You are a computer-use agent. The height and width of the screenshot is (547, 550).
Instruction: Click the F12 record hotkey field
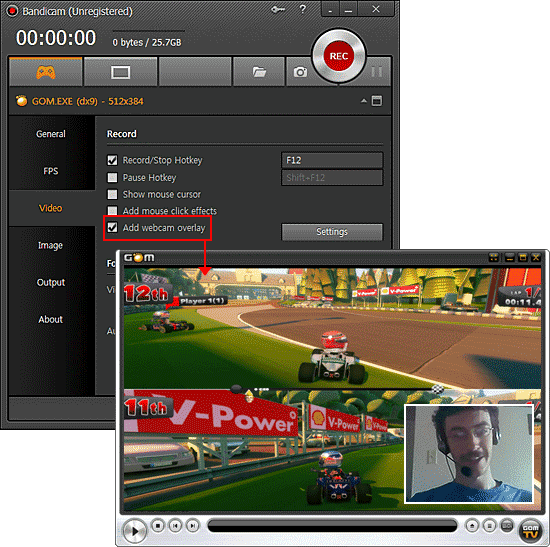332,160
